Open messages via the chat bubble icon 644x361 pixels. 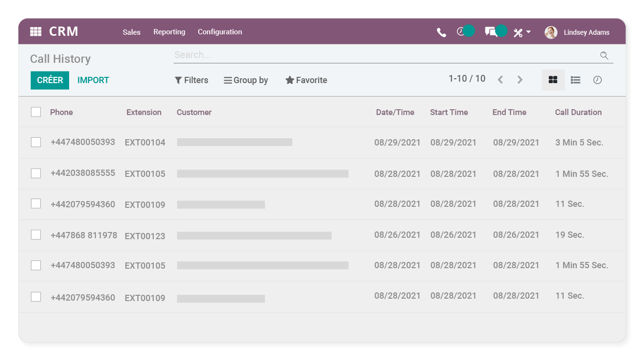click(x=491, y=32)
